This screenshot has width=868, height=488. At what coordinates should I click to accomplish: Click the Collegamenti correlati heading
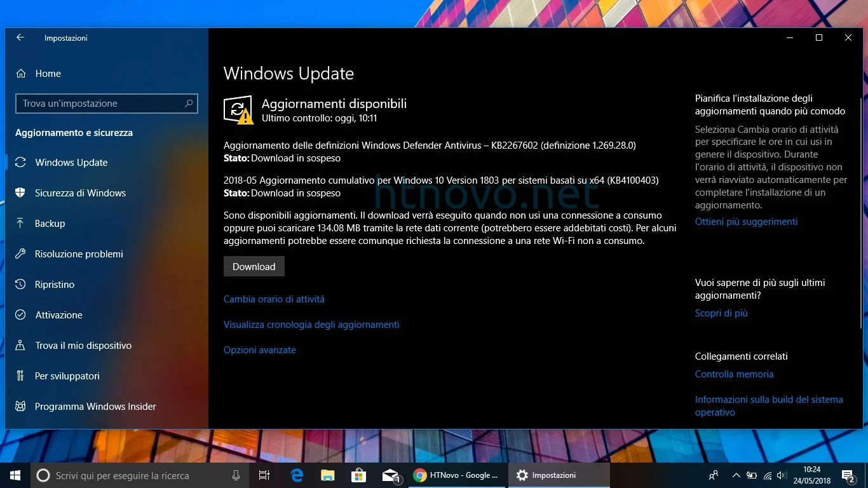click(741, 356)
